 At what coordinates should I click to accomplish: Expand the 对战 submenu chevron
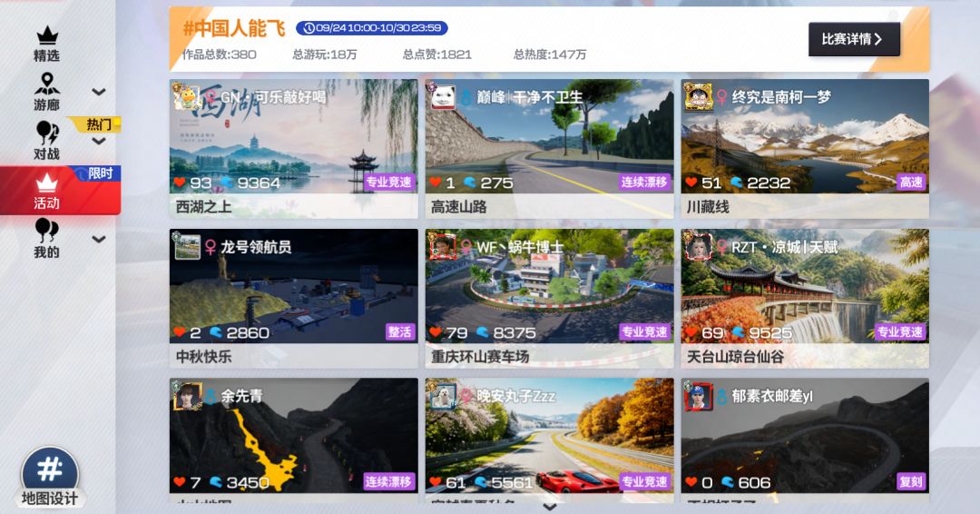[98, 142]
